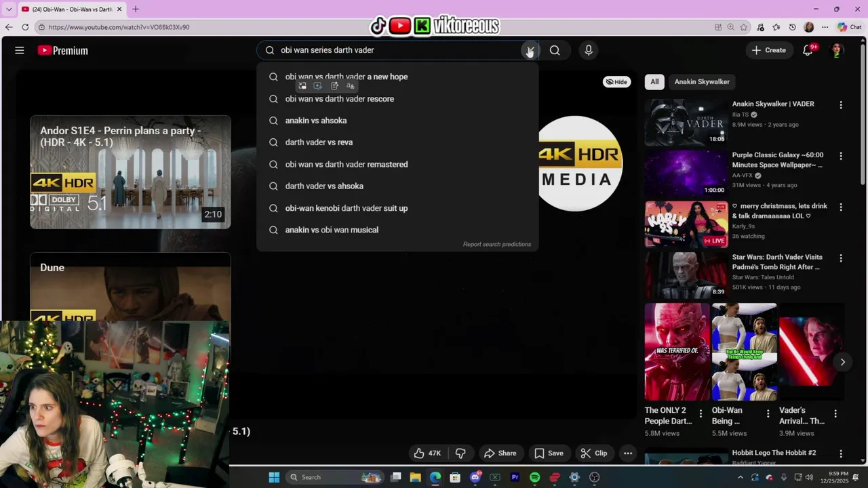
Task: Open Premiere Pro from the taskbar
Action: [x=515, y=477]
